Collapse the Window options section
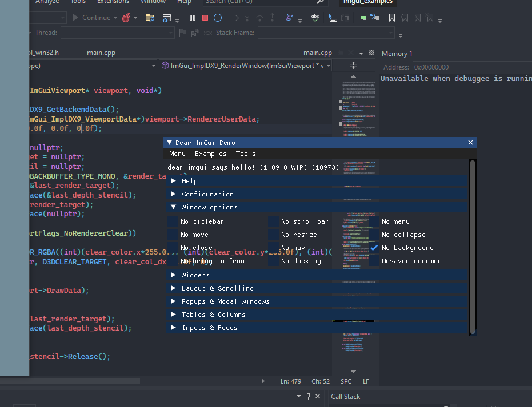Viewport: 532px width, 407px height. pos(173,207)
